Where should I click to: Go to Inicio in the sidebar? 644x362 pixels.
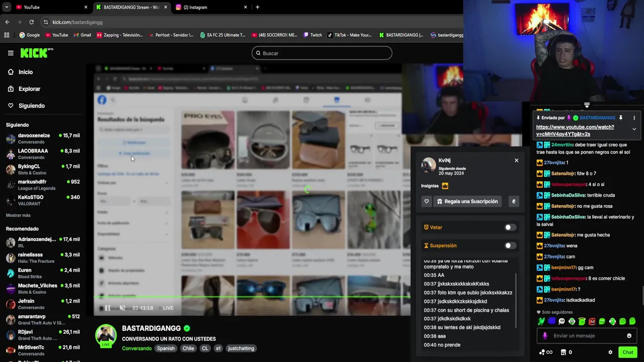pos(20,72)
